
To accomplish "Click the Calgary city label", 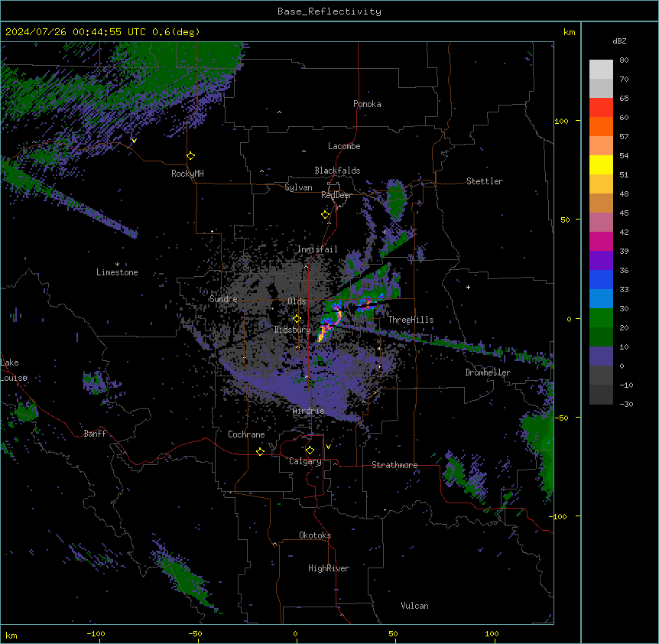I will (x=305, y=461).
